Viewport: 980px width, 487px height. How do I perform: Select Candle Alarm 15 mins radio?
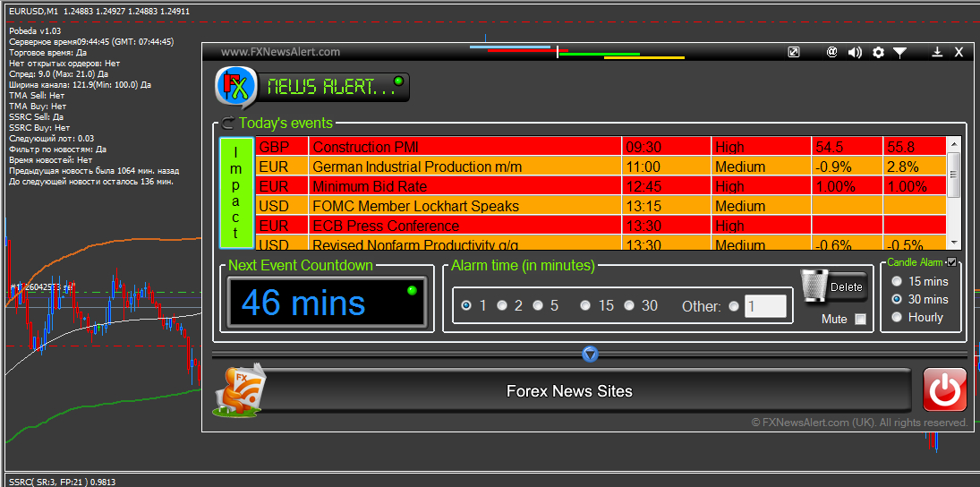[x=897, y=281]
